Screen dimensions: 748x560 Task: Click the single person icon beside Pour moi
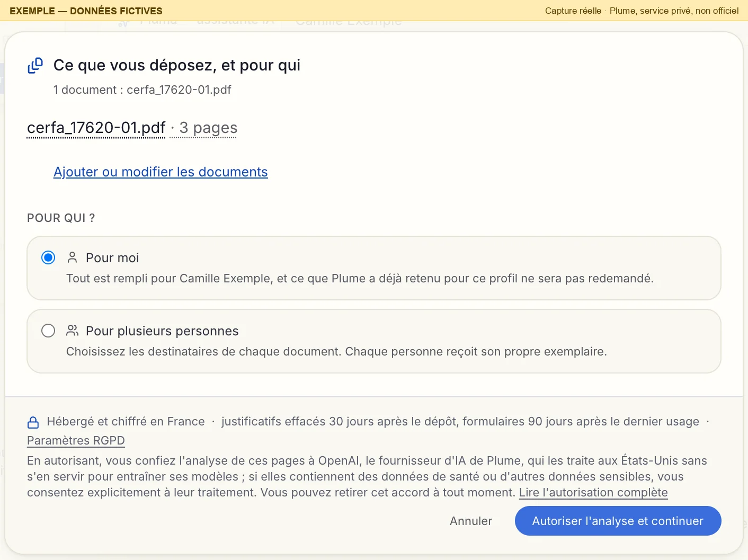click(73, 257)
